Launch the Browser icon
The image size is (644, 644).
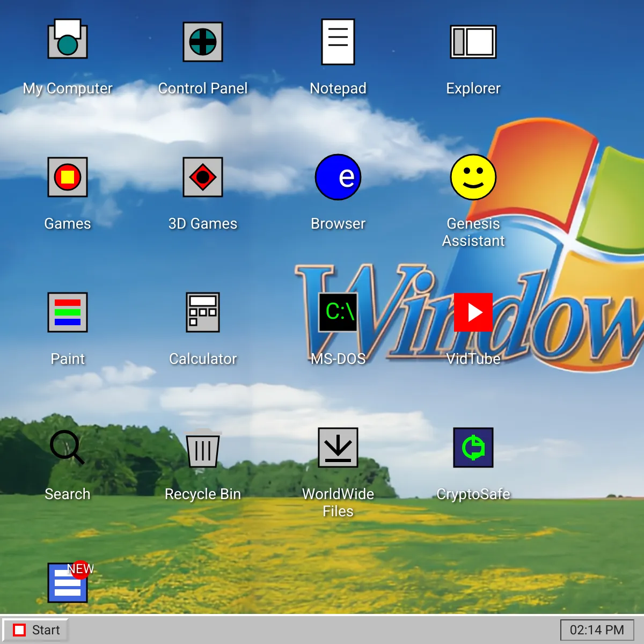tap(338, 177)
